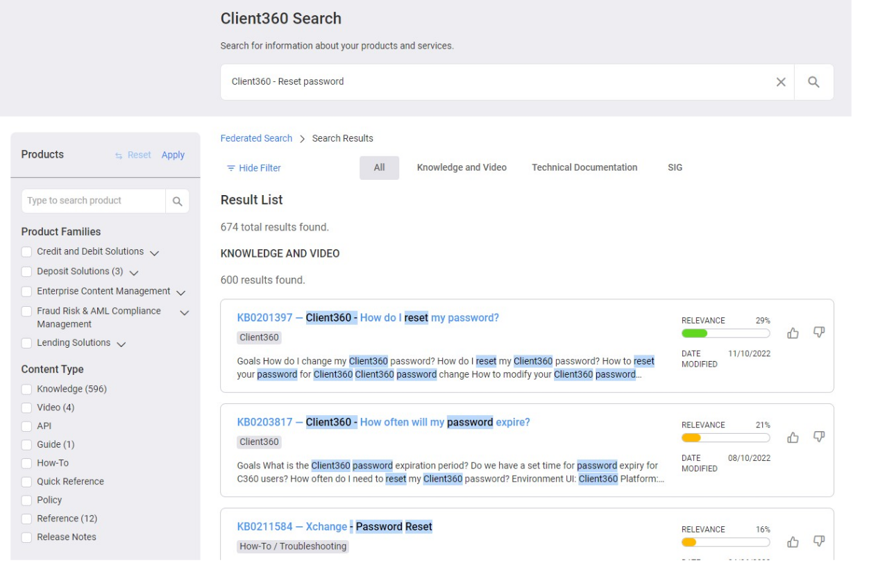The width and height of the screenshot is (894, 588).
Task: Open KB0201397 How do I reset my password
Action: point(368,318)
